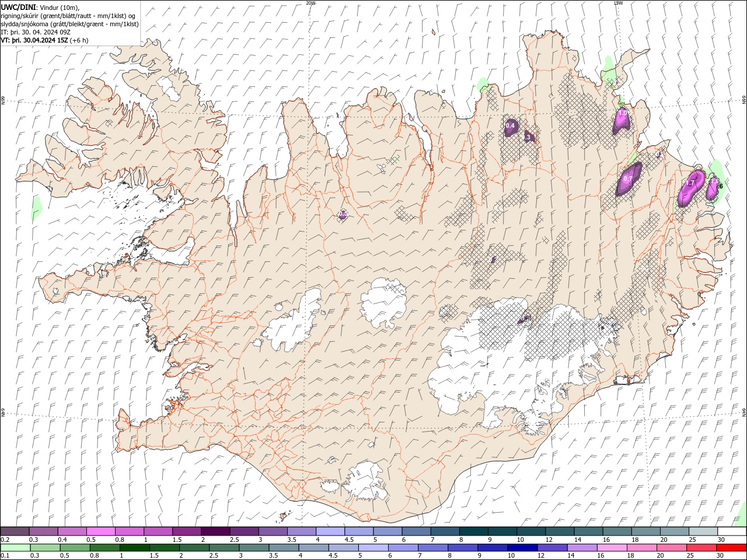Pick the light lavender 4–4.5 swatch in top legend row
The width and height of the screenshot is (747, 560).
point(330,531)
